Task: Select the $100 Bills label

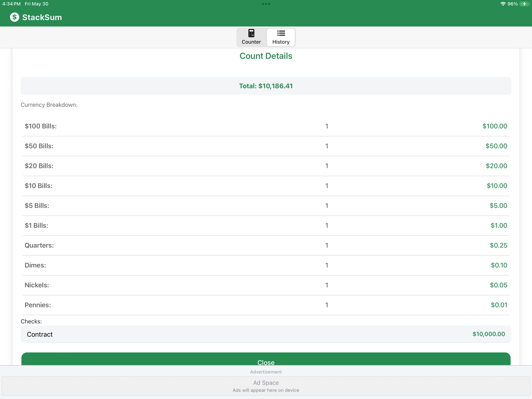Action: 41,126
